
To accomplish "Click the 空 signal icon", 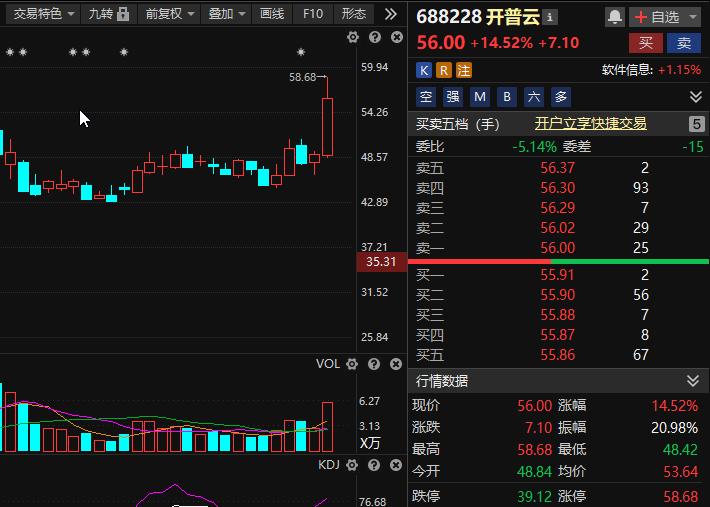I will (426, 97).
